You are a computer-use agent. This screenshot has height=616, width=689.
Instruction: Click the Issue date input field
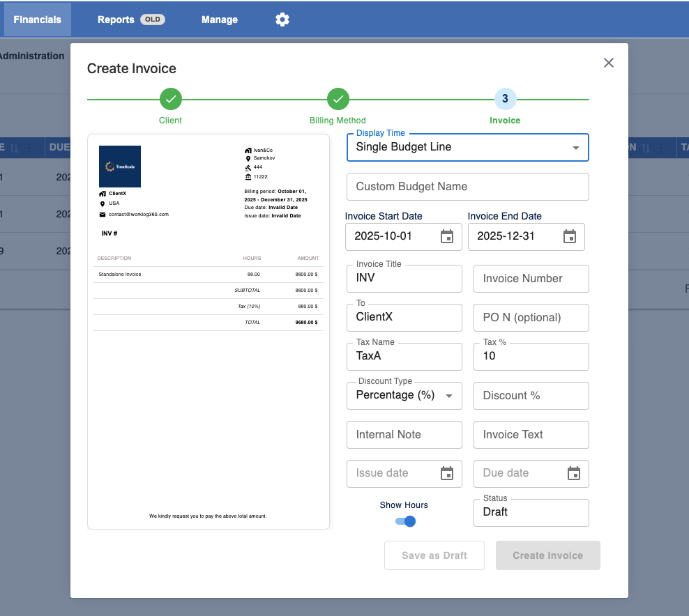(x=404, y=474)
